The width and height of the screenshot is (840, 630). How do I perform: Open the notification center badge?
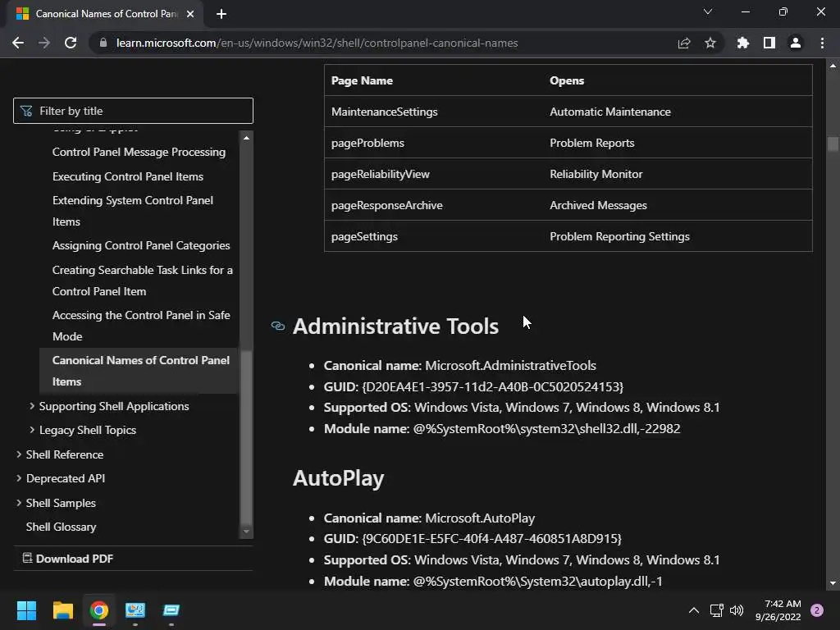(x=817, y=610)
